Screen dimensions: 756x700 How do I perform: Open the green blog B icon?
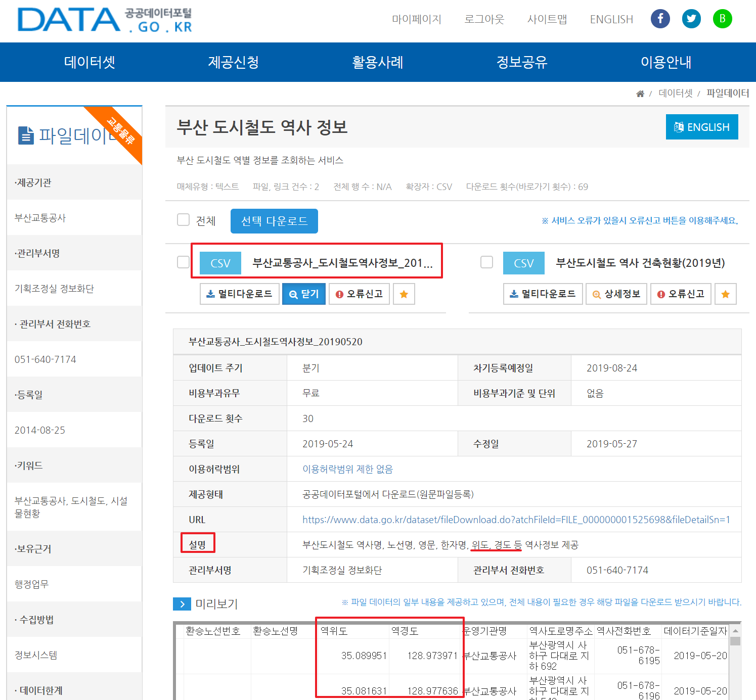(x=723, y=19)
